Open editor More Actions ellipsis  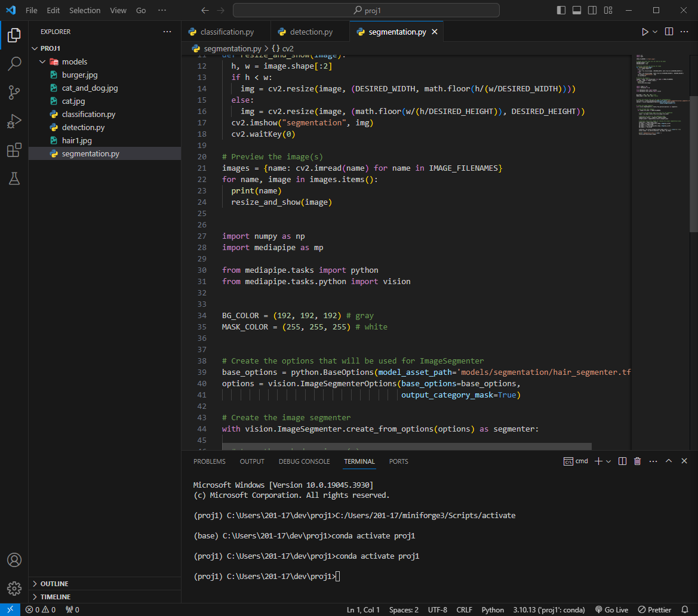pyautogui.click(x=684, y=32)
